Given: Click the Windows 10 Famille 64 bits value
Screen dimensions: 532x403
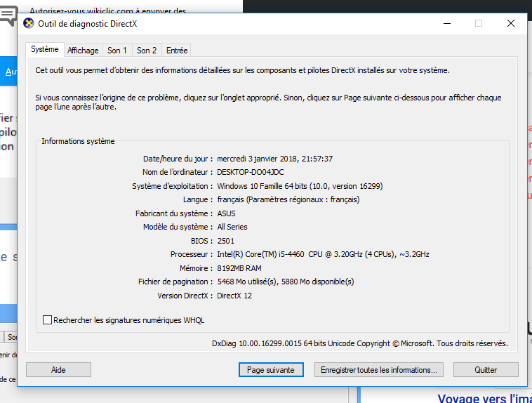Looking at the screenshot, I should coord(300,186).
